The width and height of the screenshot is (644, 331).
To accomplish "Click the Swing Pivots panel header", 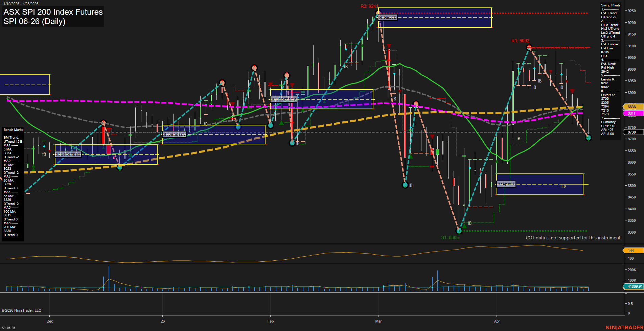I will pos(611,5).
